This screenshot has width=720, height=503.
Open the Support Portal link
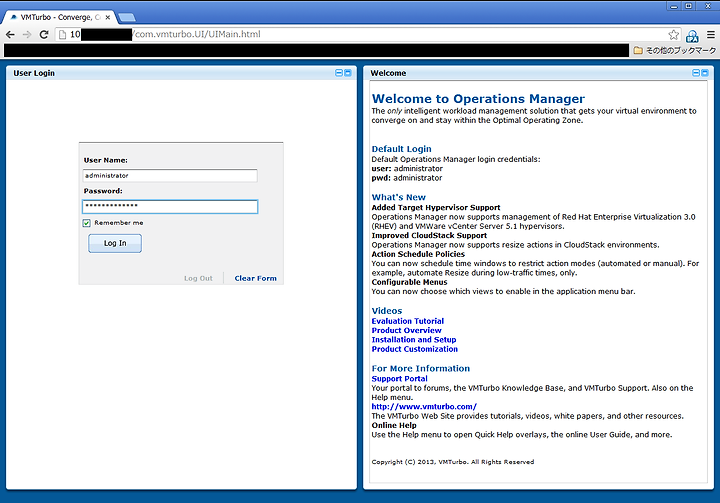coord(399,379)
